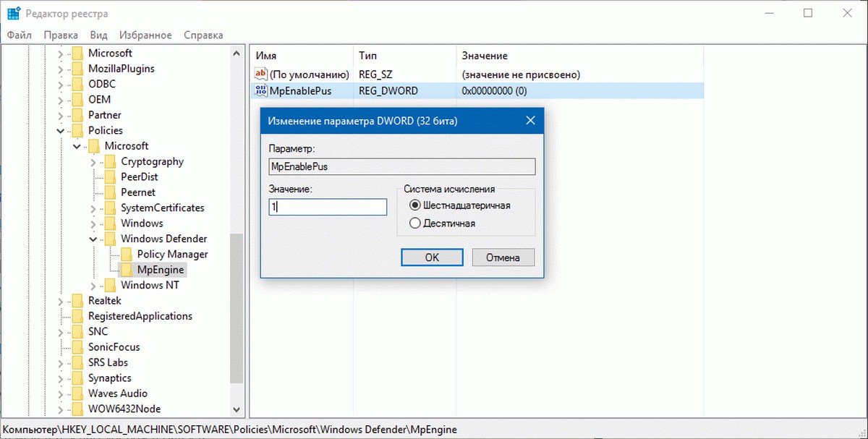868x439 pixels.
Task: Select the Synaptics folder icon
Action: 77,378
